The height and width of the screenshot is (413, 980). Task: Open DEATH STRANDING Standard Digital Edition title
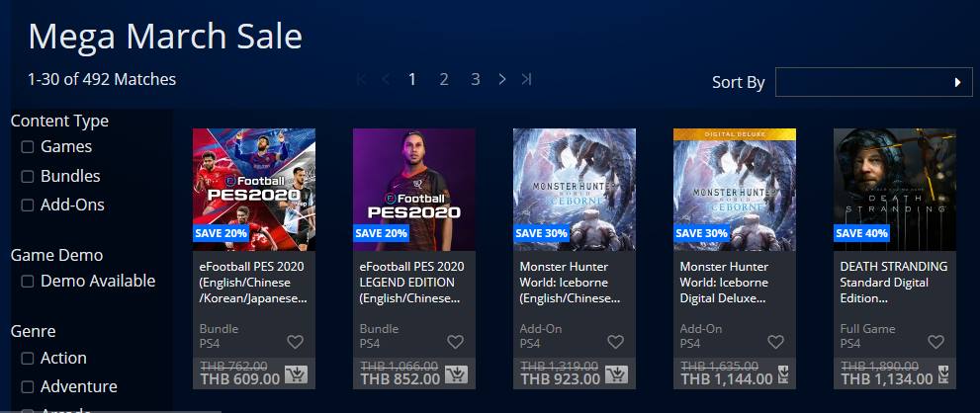coord(894,283)
